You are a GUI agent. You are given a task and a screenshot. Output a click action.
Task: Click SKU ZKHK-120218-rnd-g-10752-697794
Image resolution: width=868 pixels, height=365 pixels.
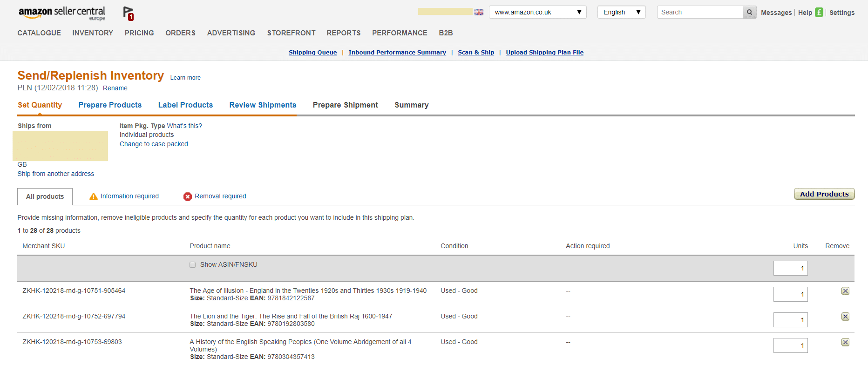coord(74,316)
